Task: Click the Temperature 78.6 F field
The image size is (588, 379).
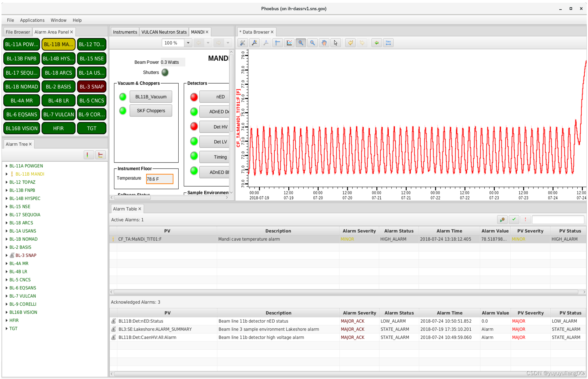Action: 160,179
